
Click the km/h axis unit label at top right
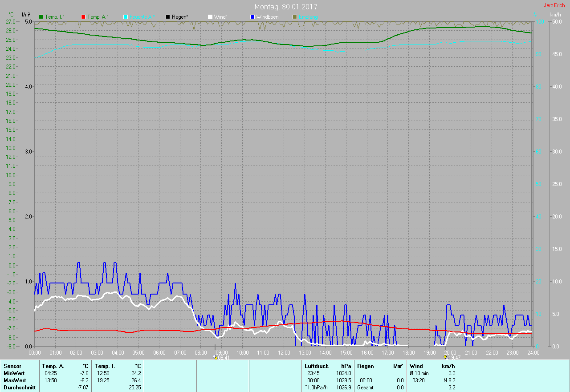(555, 15)
